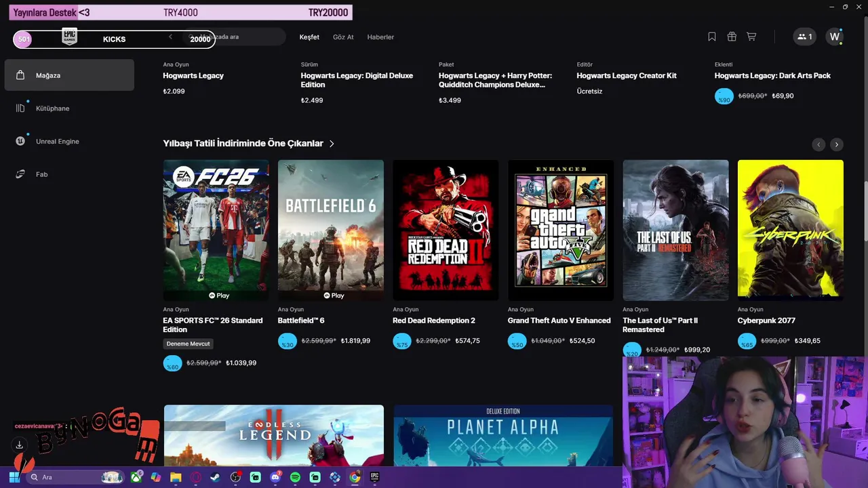Open the W profile avatar menu
Viewport: 868px width, 488px height.
pos(835,37)
